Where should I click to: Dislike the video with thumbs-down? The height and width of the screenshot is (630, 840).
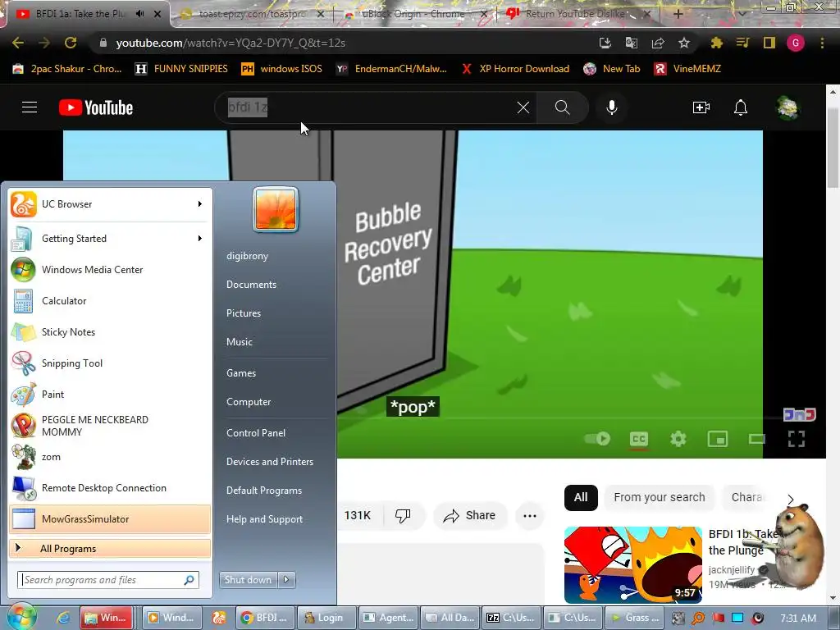pos(403,515)
